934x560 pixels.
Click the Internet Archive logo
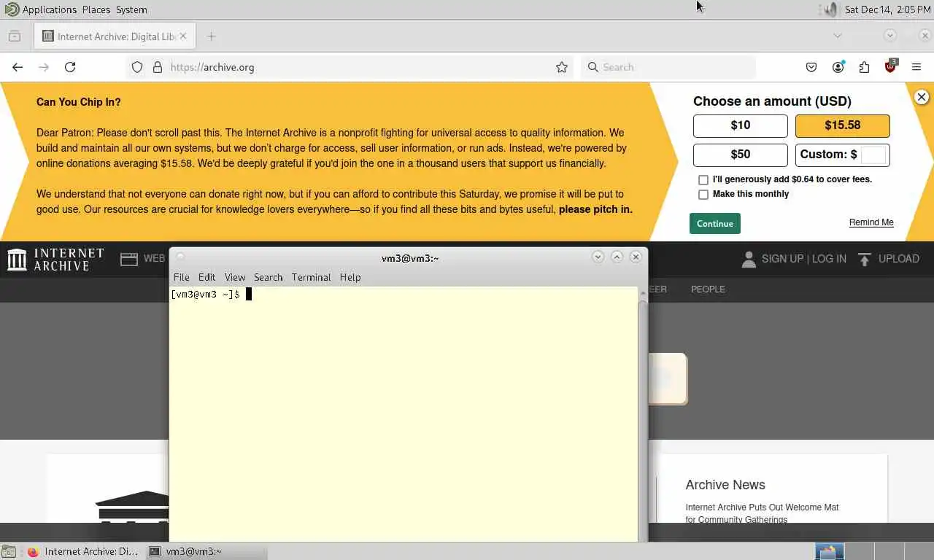pos(55,259)
